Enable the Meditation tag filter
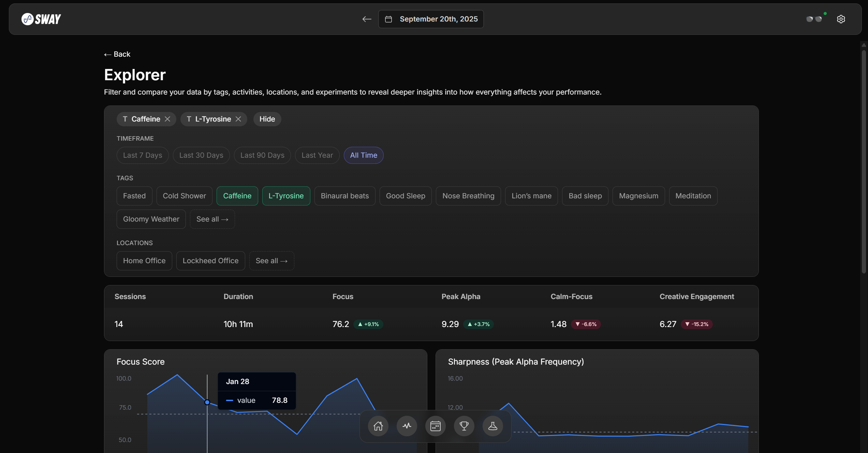 click(693, 196)
